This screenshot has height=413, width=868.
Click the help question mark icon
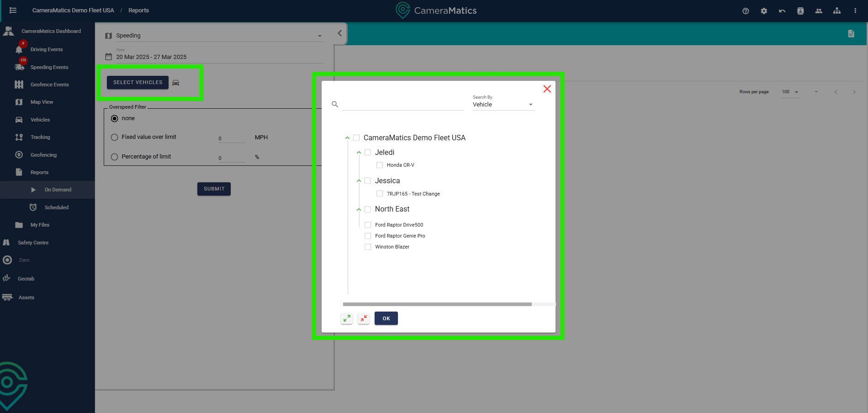pyautogui.click(x=746, y=11)
